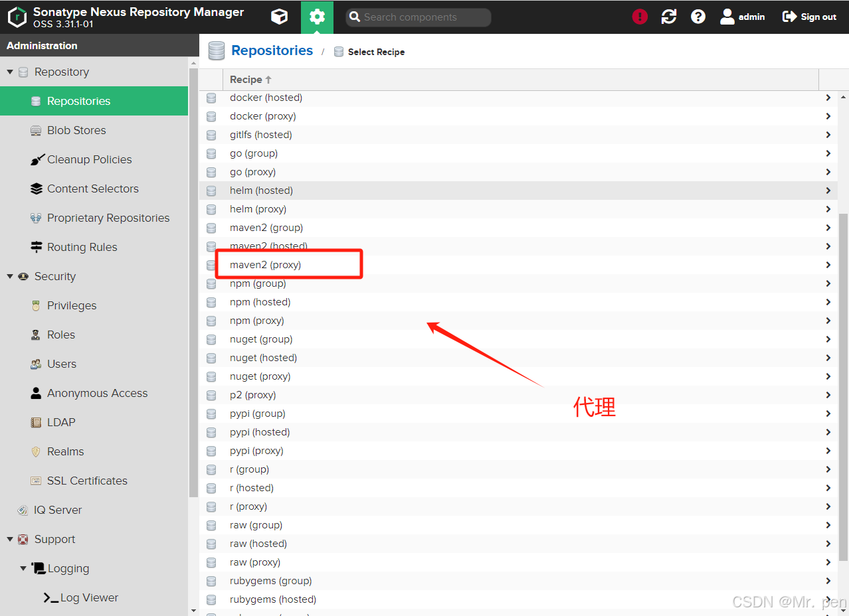849x616 pixels.
Task: Click the SSL Certificates icon
Action: coord(37,481)
